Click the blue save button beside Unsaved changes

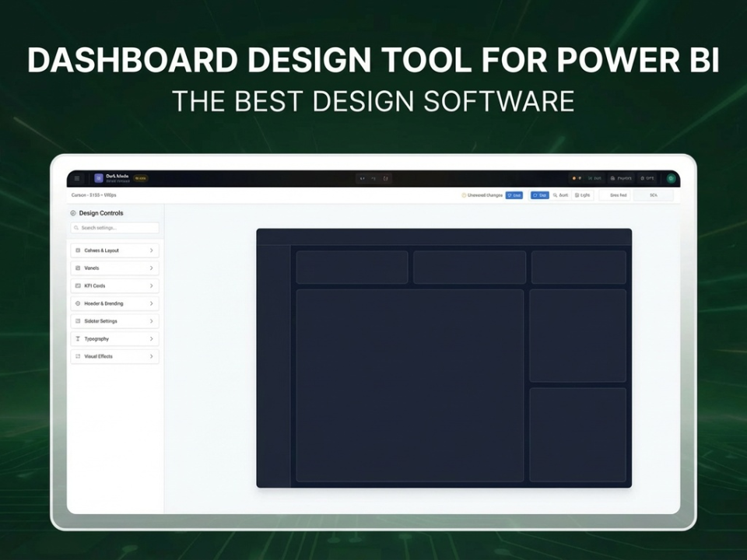514,195
